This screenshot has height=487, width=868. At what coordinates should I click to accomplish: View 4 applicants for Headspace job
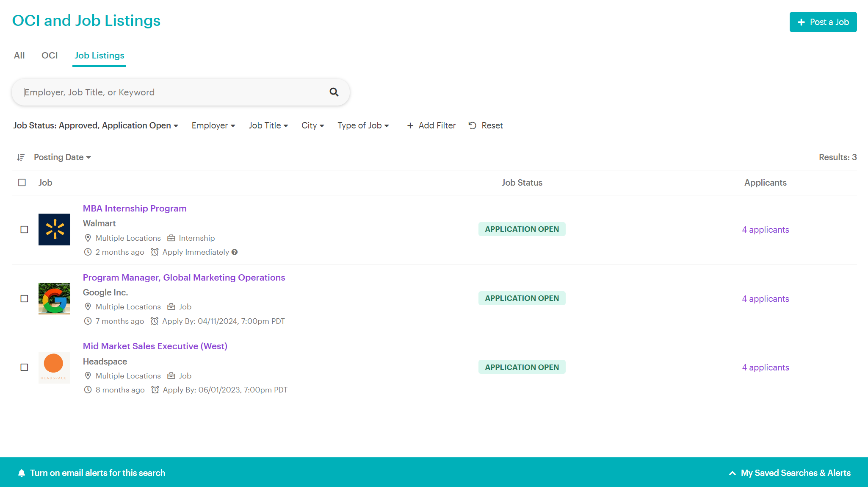[766, 367]
